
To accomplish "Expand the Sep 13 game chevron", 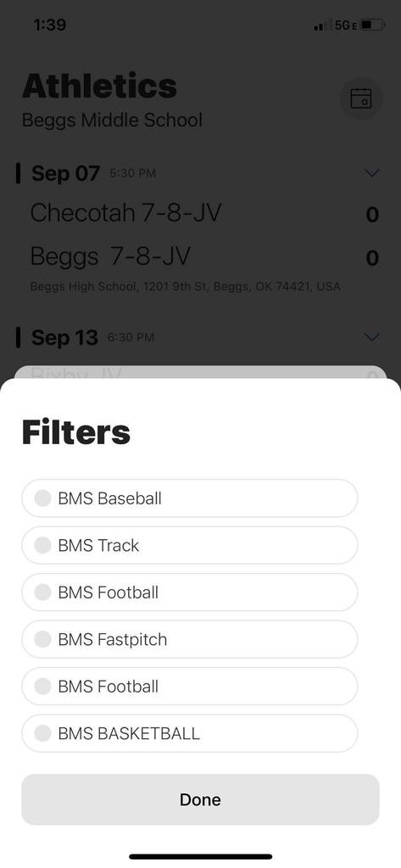I will click(x=373, y=337).
